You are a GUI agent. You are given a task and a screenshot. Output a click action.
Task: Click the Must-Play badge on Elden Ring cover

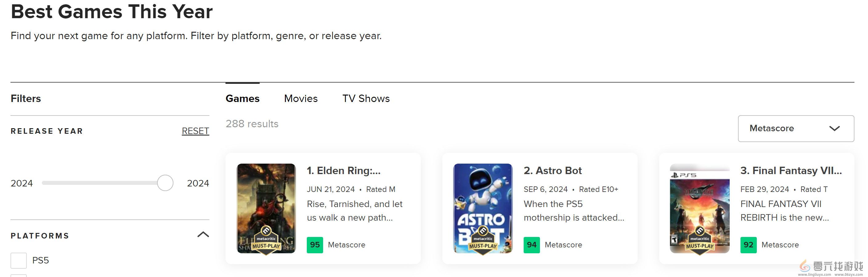[266, 240]
